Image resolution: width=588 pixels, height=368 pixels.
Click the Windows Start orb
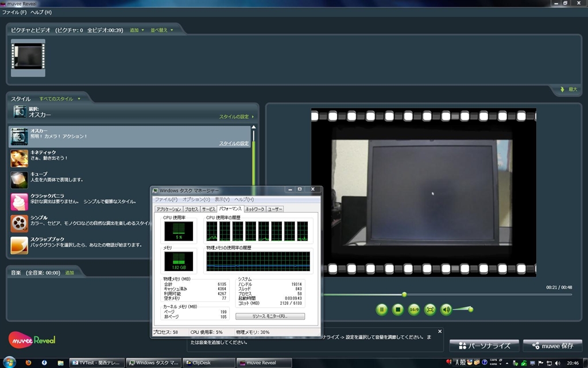point(9,362)
